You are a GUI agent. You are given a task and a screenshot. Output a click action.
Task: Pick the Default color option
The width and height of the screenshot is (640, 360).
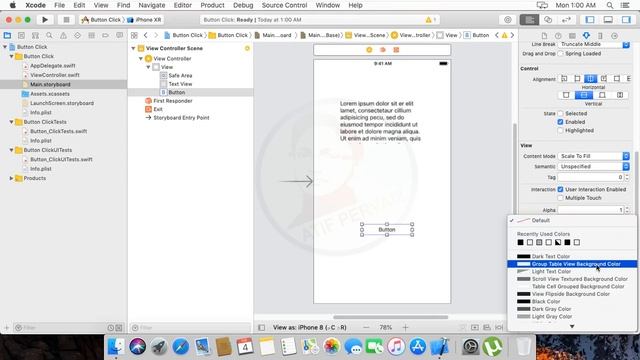(572, 220)
